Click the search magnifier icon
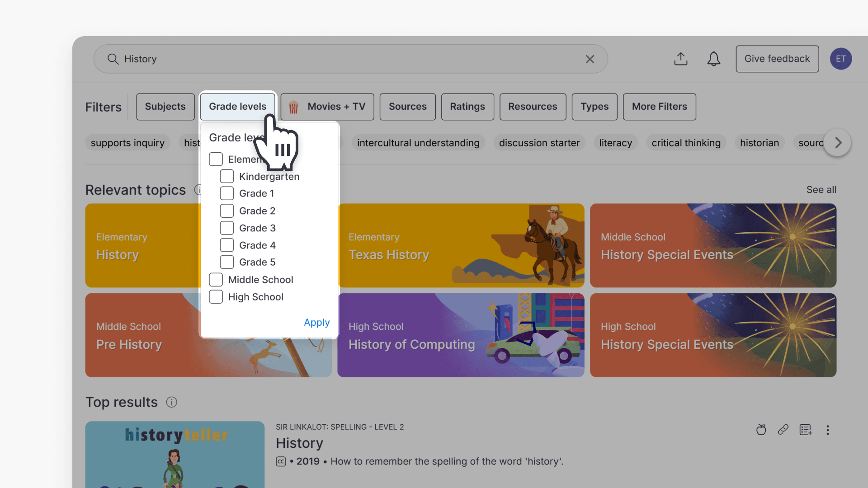Image resolution: width=868 pixels, height=488 pixels. point(113,59)
